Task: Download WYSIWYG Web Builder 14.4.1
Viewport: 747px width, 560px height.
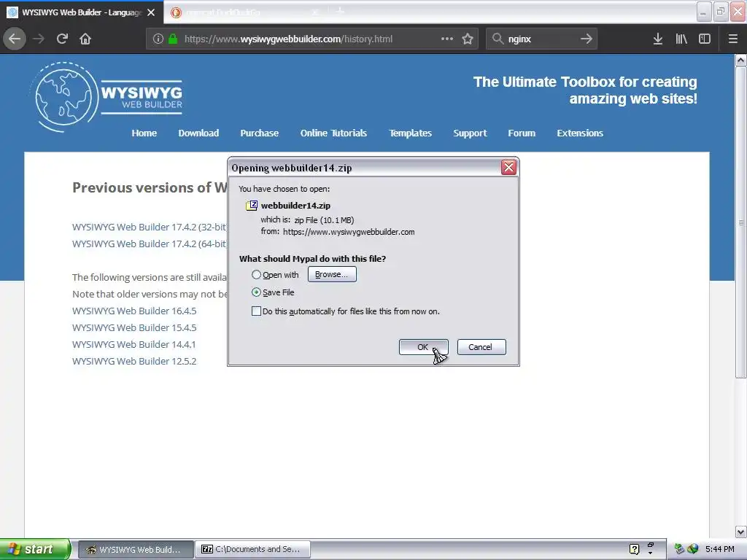Action: 134,344
